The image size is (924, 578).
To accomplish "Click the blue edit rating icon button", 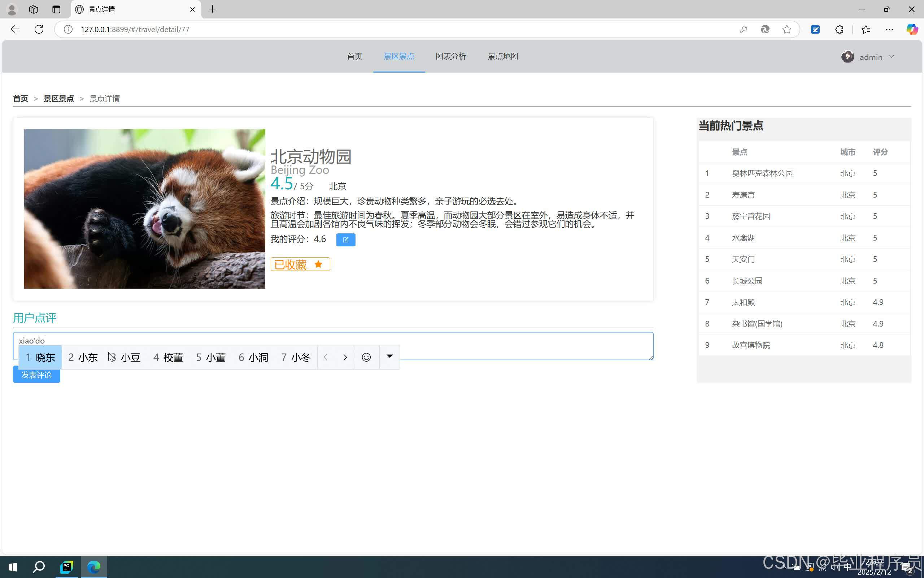I will pyautogui.click(x=345, y=240).
